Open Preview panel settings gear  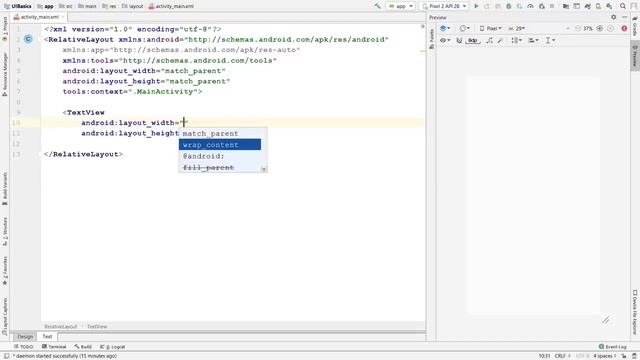pyautogui.click(x=613, y=17)
